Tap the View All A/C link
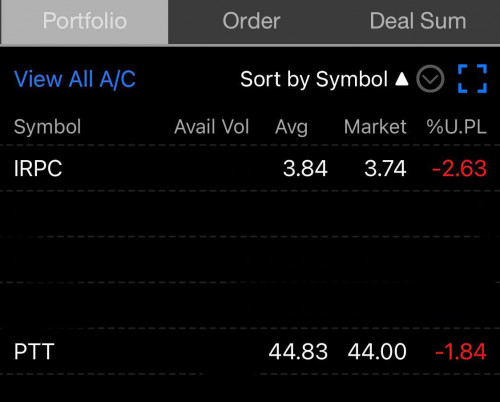 point(75,79)
